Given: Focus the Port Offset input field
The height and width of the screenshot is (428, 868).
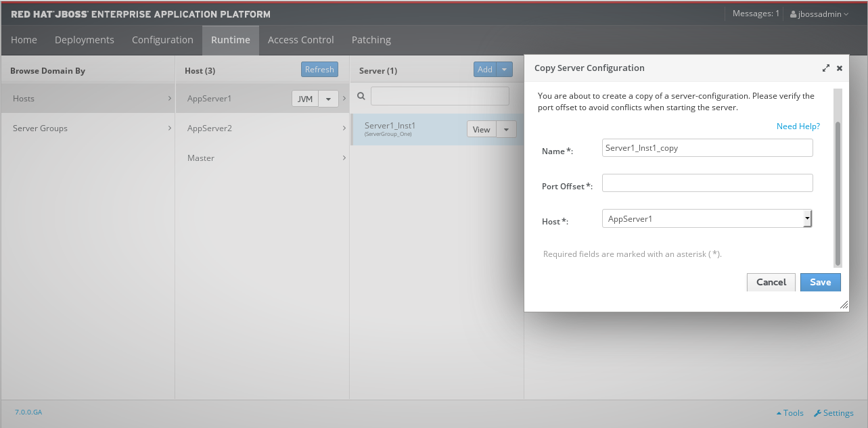Looking at the screenshot, I should pyautogui.click(x=707, y=183).
